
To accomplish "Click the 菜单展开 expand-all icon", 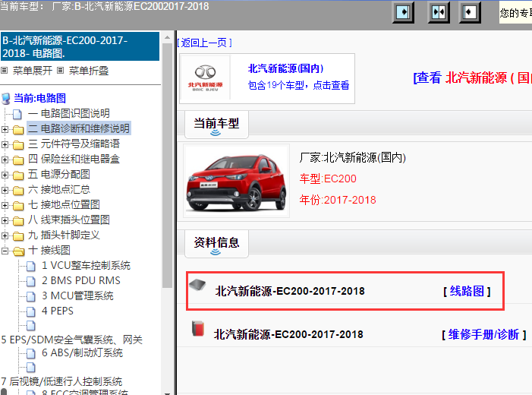I will click(5, 71).
